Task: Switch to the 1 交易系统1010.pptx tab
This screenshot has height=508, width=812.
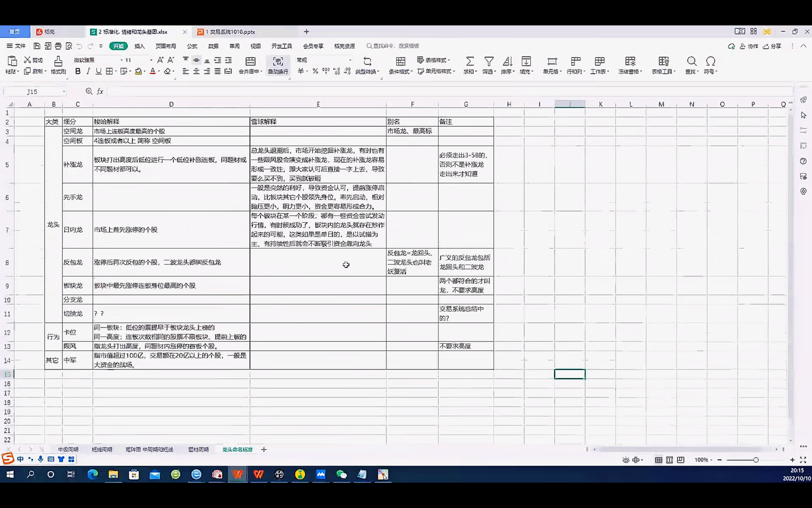Action: pos(230,32)
